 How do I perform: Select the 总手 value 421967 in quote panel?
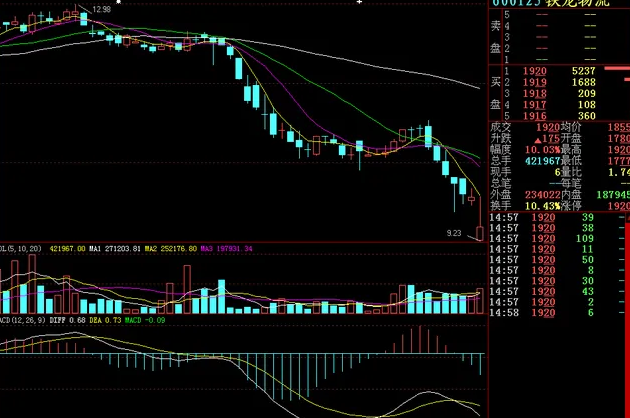542,161
